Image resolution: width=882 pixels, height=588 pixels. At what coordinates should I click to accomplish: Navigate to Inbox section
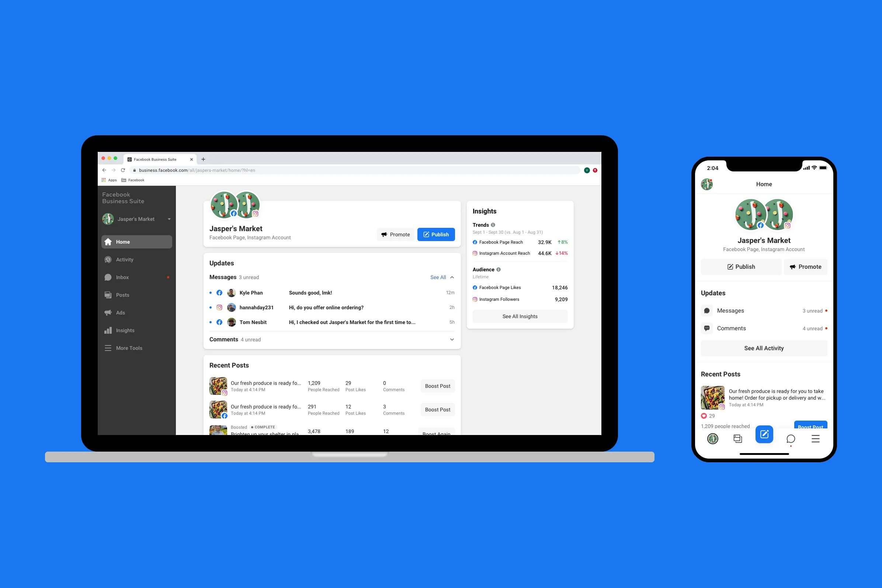click(123, 277)
